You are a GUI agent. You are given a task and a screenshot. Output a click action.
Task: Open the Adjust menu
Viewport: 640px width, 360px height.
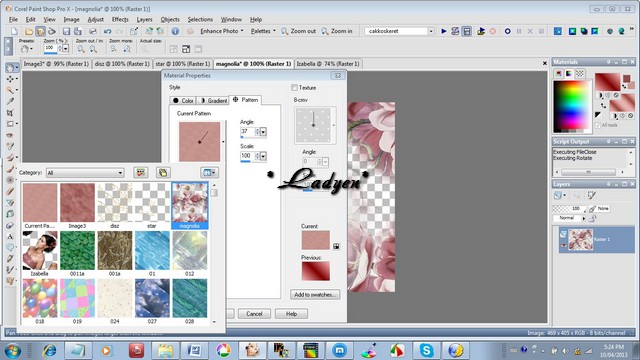96,19
